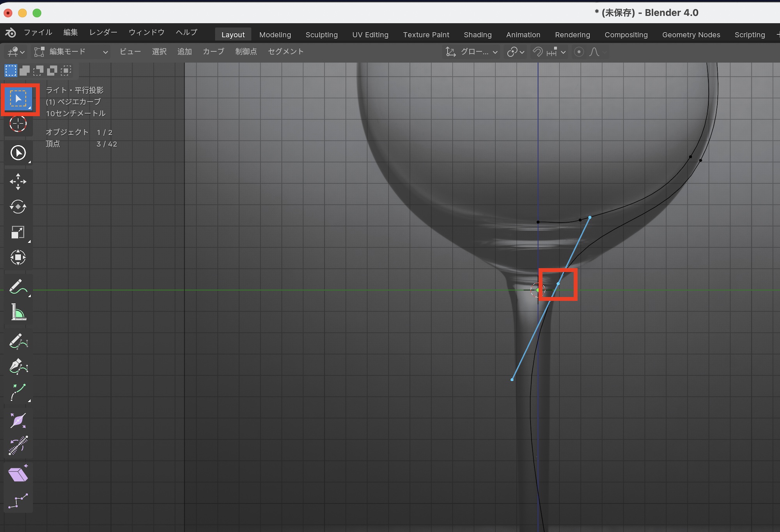Switch to Extend selection mode
The height and width of the screenshot is (532, 780).
pyautogui.click(x=25, y=71)
